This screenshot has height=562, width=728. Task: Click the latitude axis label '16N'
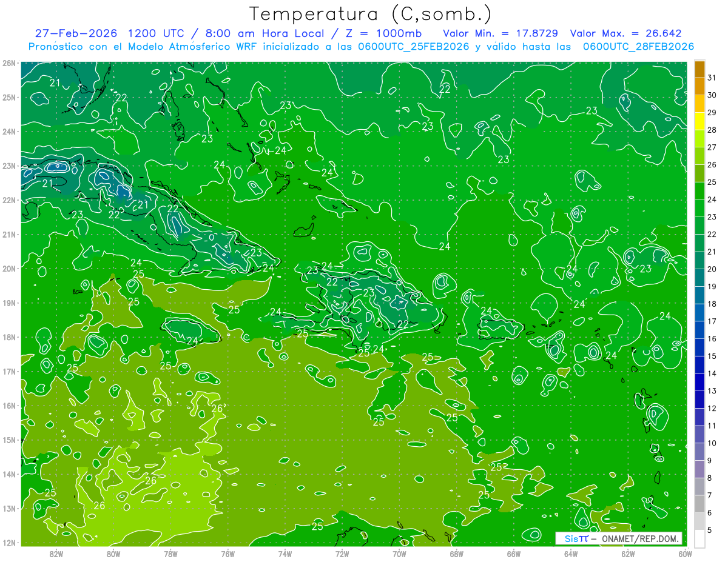click(8, 406)
